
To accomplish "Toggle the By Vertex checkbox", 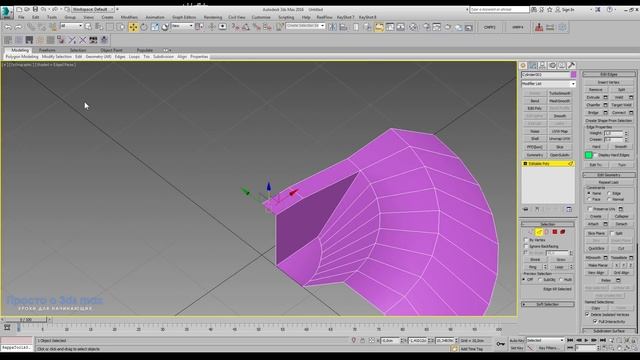I will pyautogui.click(x=526, y=240).
